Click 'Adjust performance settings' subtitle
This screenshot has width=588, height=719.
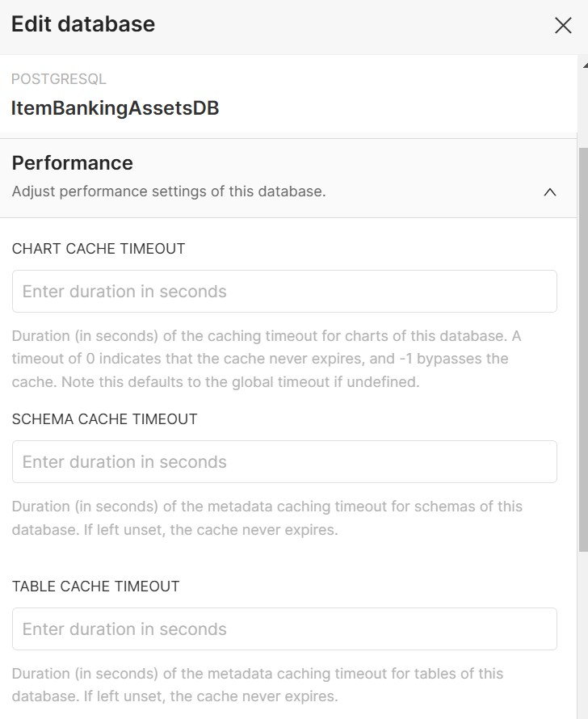click(169, 192)
